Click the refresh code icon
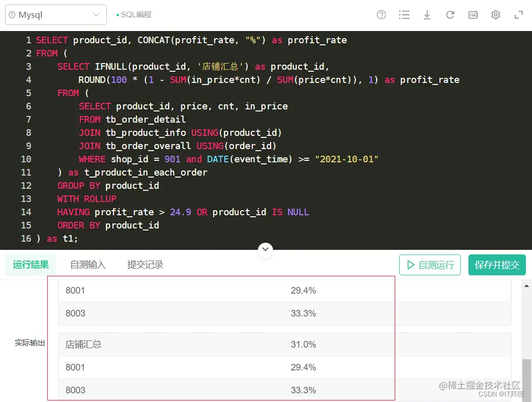The height and width of the screenshot is (402, 532). pos(450,15)
